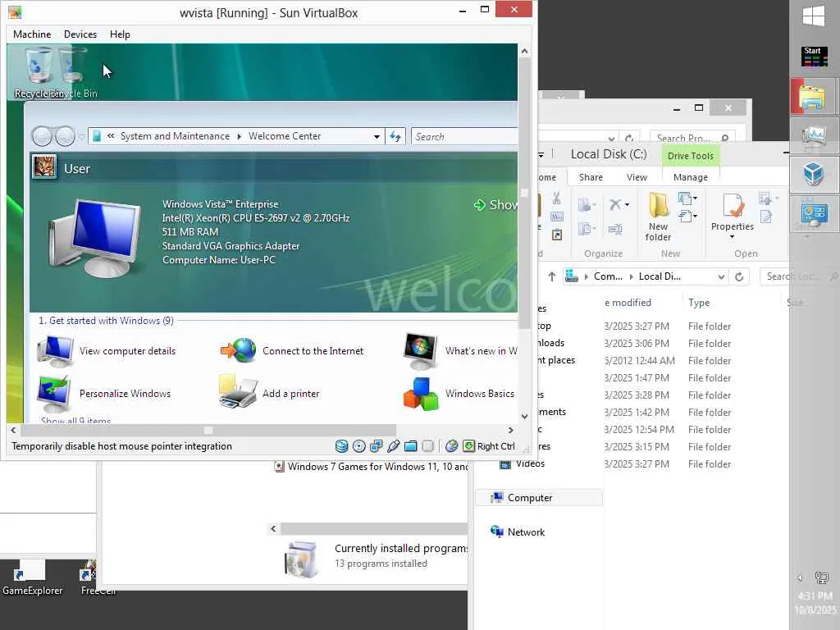Click the Personalize Windows icon
840x630 pixels.
[x=54, y=394]
